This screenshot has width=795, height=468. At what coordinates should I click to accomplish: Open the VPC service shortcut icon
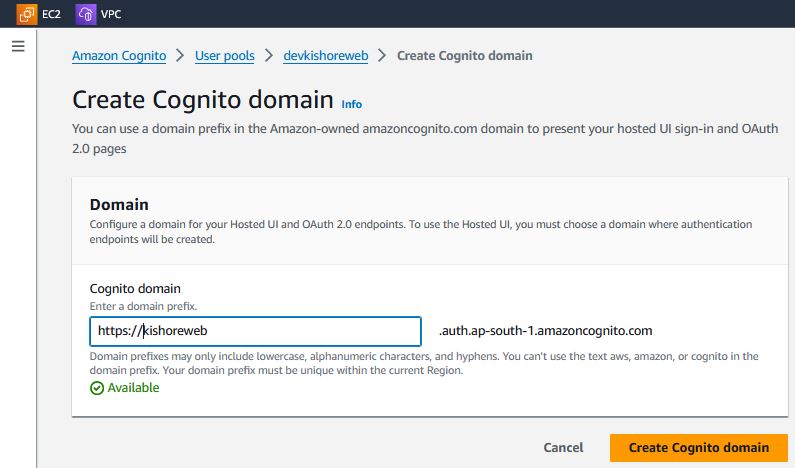coord(86,15)
